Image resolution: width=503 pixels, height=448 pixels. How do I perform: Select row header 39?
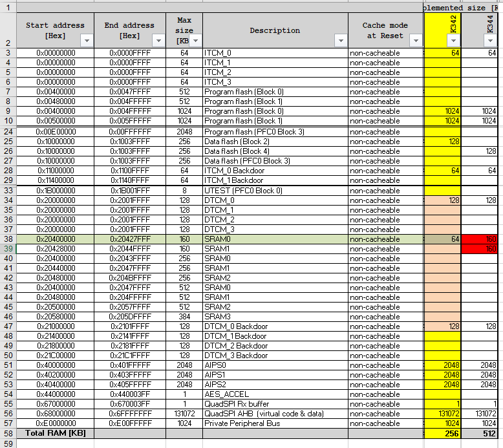coord(8,249)
